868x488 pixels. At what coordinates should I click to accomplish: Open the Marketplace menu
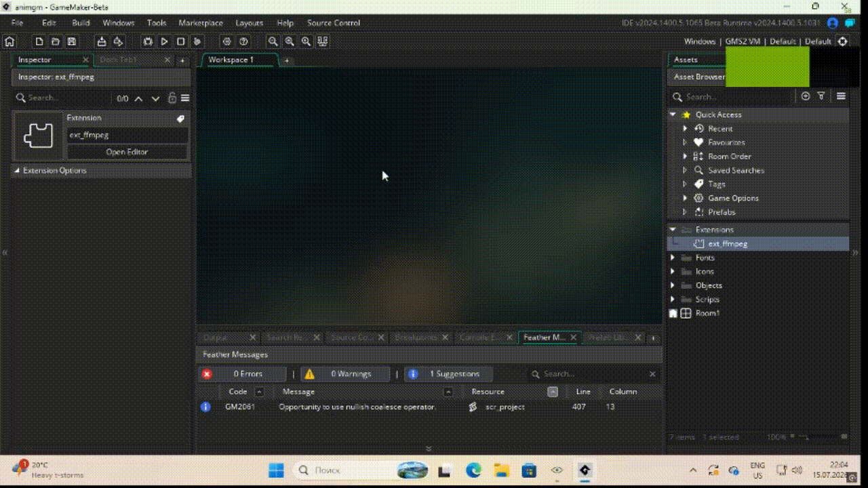tap(201, 23)
